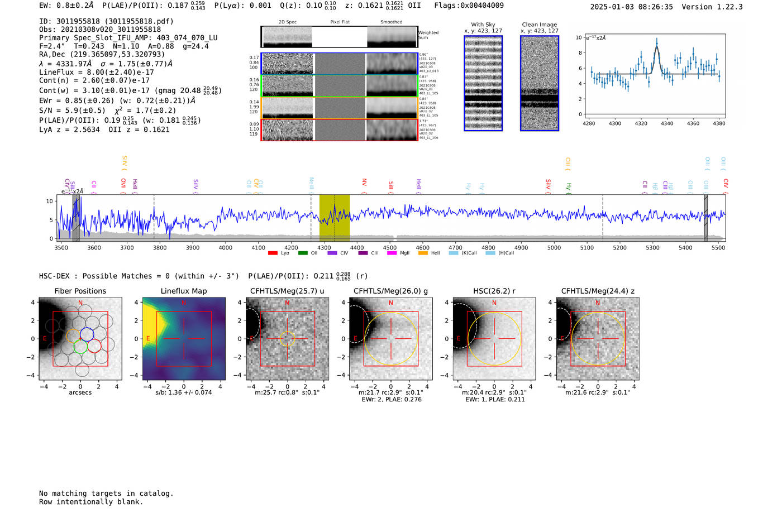This screenshot has height=532, width=782.
Task: Select the CFHTLS/Meg(24.4) z cutout
Action: point(598,339)
